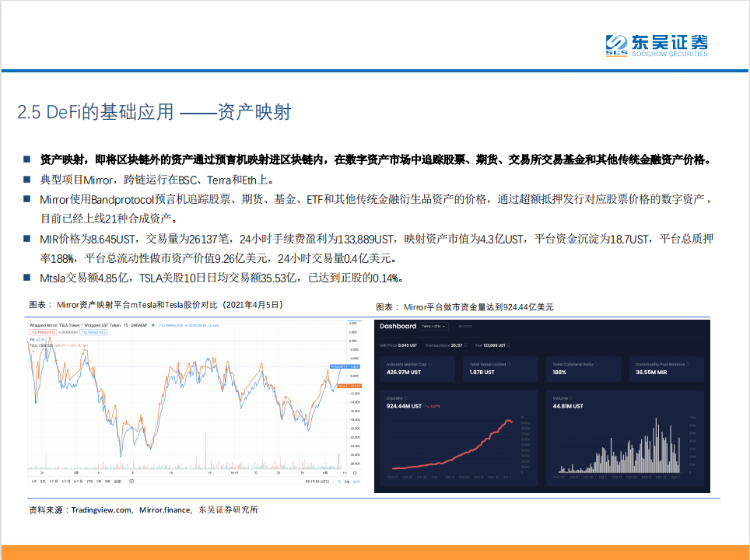Select the YTD timeframe tab

[89, 481]
